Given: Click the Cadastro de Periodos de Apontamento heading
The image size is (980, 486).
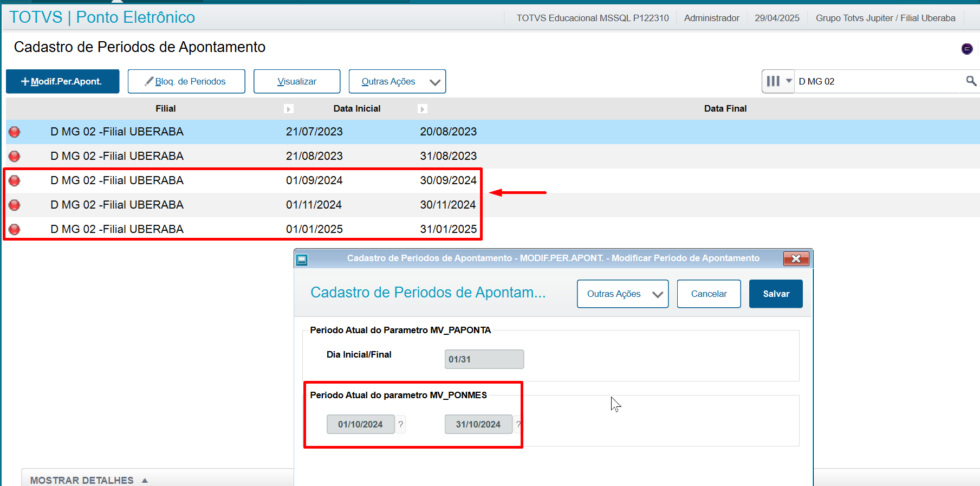Looking at the screenshot, I should tap(140, 47).
